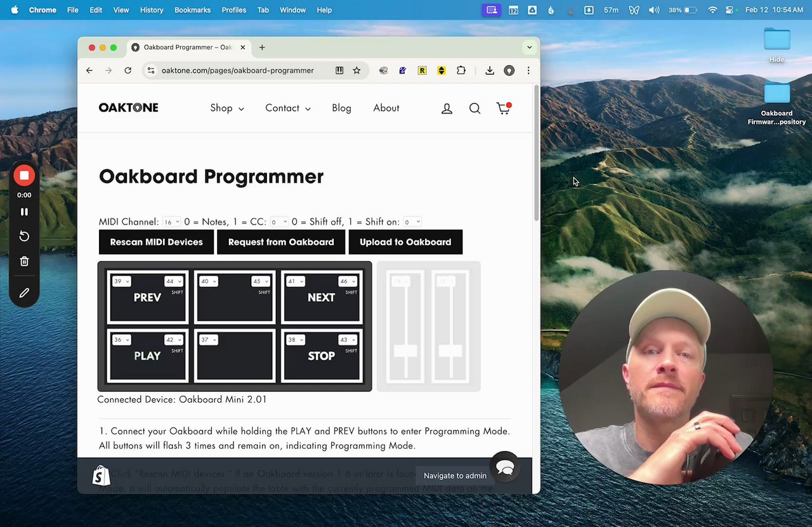Open the Chrome tab search chevron
This screenshot has height=527, width=812.
click(x=529, y=47)
